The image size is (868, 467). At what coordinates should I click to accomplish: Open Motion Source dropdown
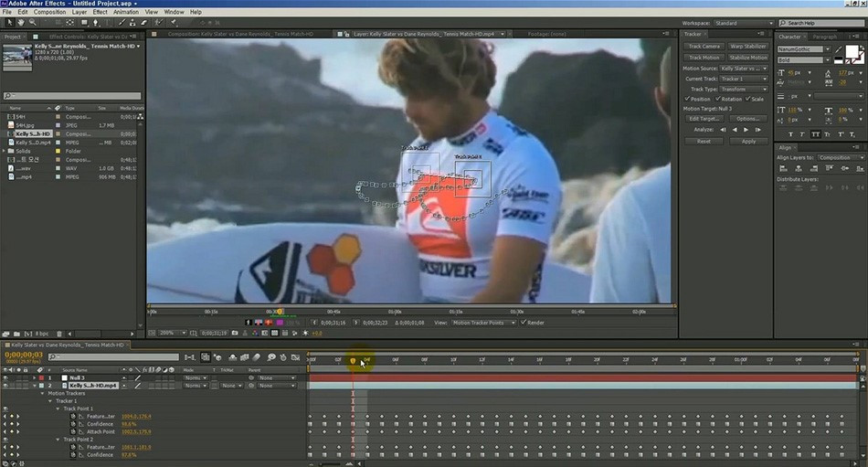coord(744,69)
